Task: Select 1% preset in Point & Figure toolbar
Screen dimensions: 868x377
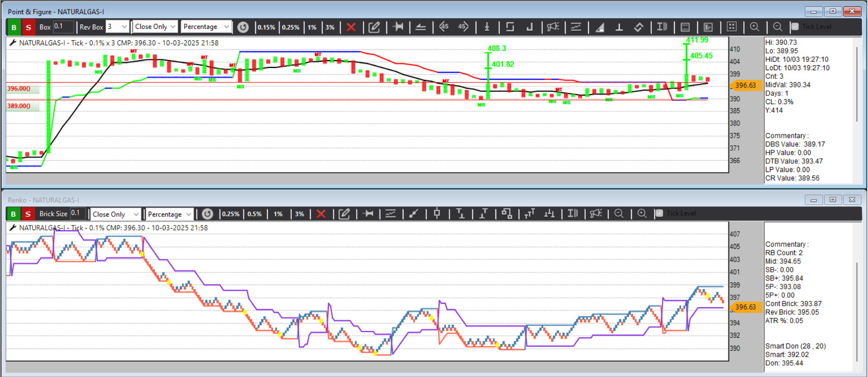Action: tap(312, 27)
